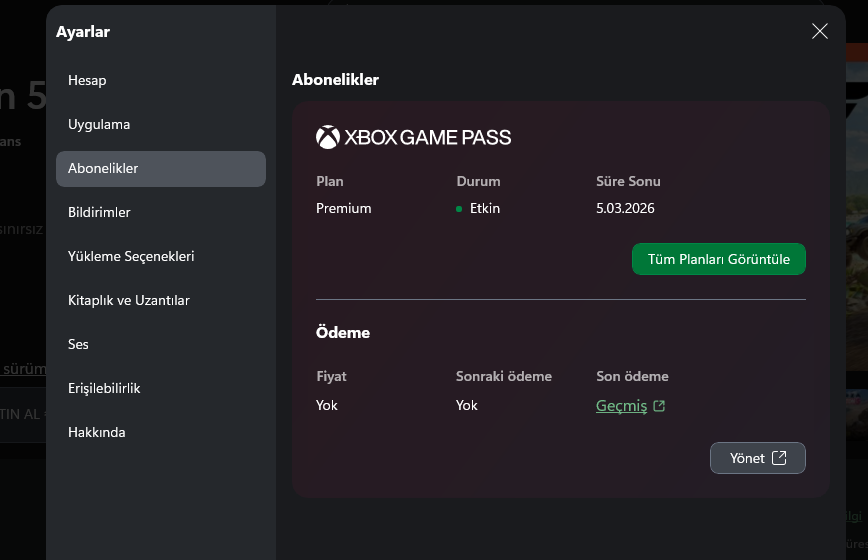Click the green Etkin status dot
This screenshot has height=560, width=868.
pyautogui.click(x=459, y=209)
